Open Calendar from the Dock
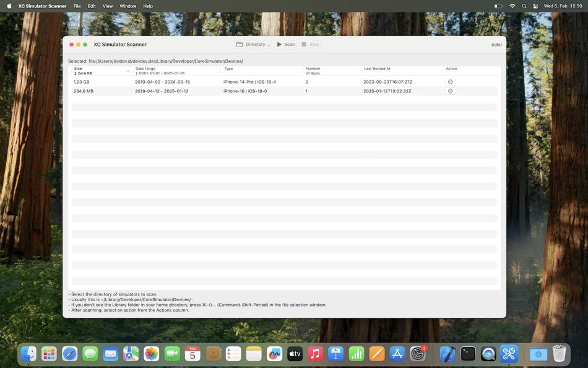This screenshot has width=588, height=368. point(192,354)
